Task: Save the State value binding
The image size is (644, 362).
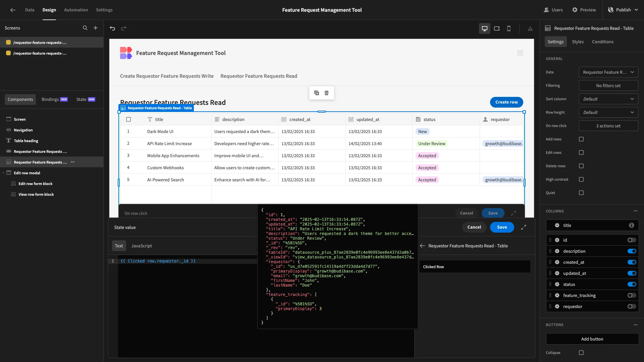Action: (x=502, y=227)
